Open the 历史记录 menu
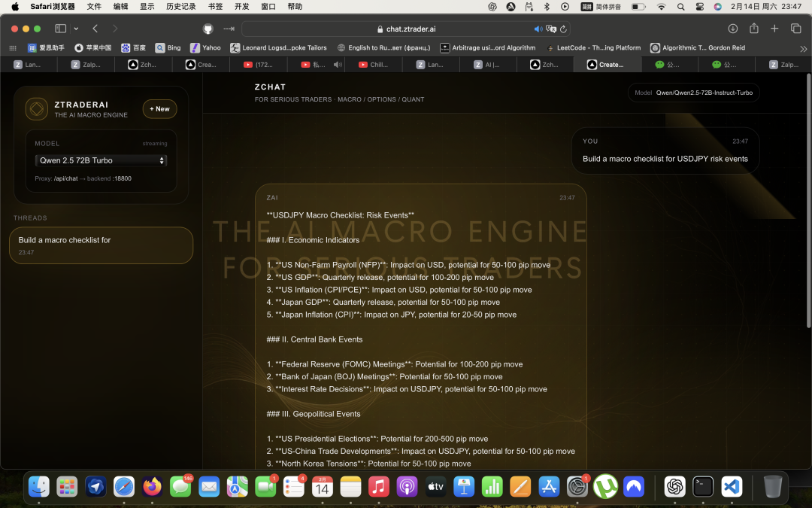The image size is (812, 508). pos(181,6)
